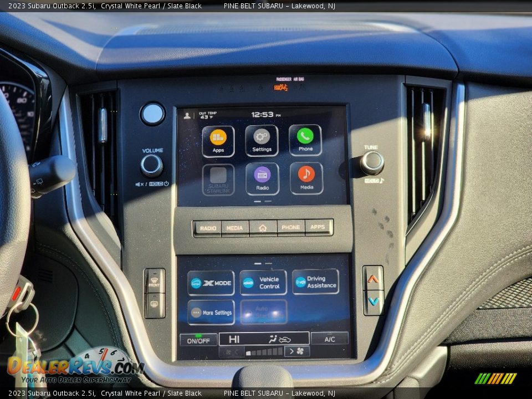
Task: Select the X-MODE tile
Action: 211,283
